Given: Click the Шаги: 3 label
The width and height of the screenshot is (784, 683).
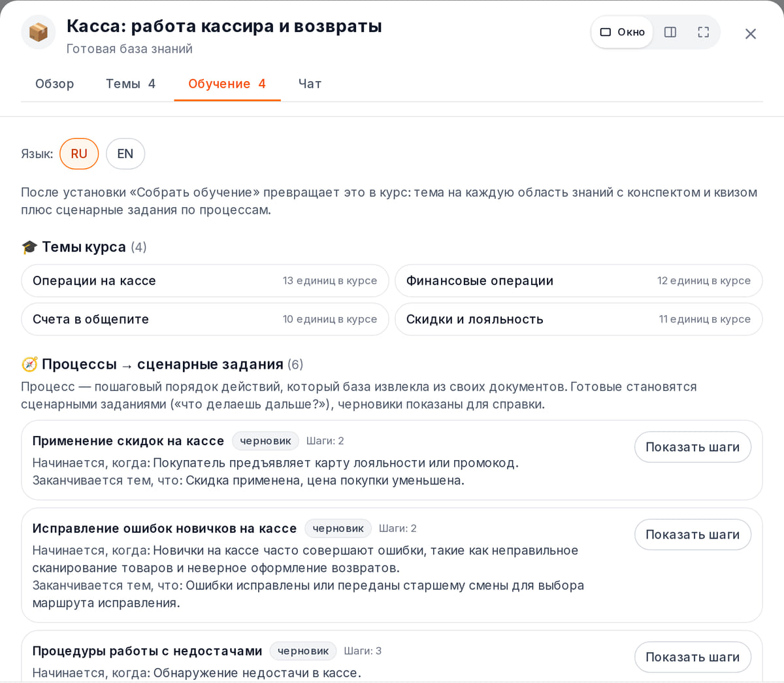Looking at the screenshot, I should (363, 651).
